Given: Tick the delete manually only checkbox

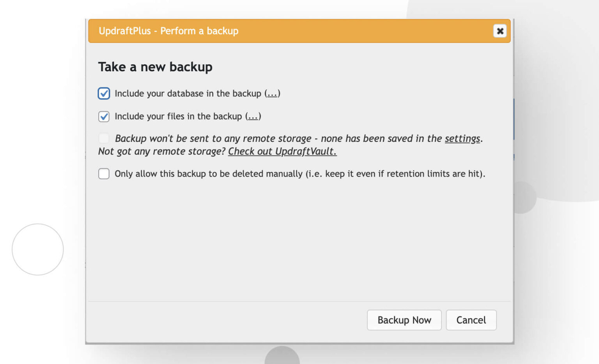Looking at the screenshot, I should (x=104, y=173).
